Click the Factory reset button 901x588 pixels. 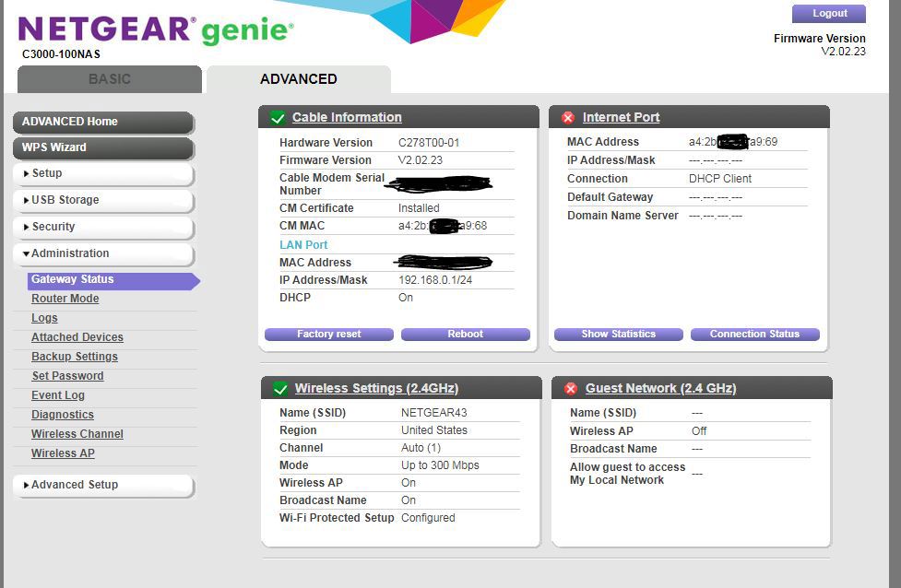click(329, 335)
